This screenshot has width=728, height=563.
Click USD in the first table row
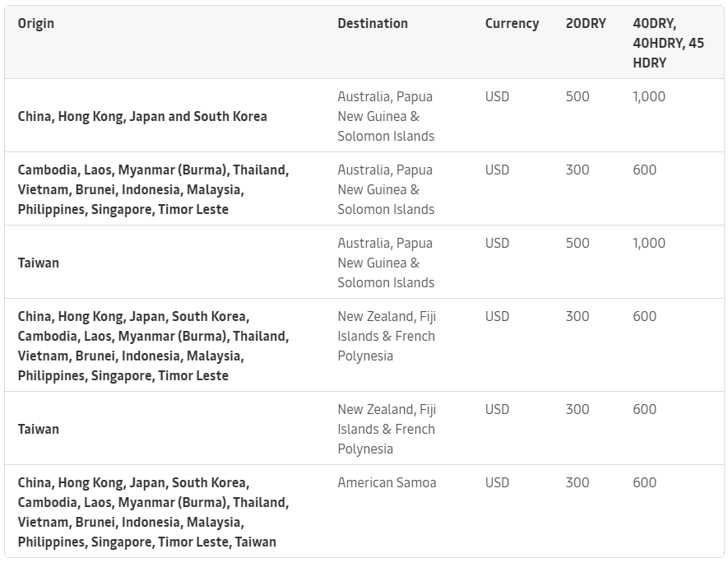(497, 96)
